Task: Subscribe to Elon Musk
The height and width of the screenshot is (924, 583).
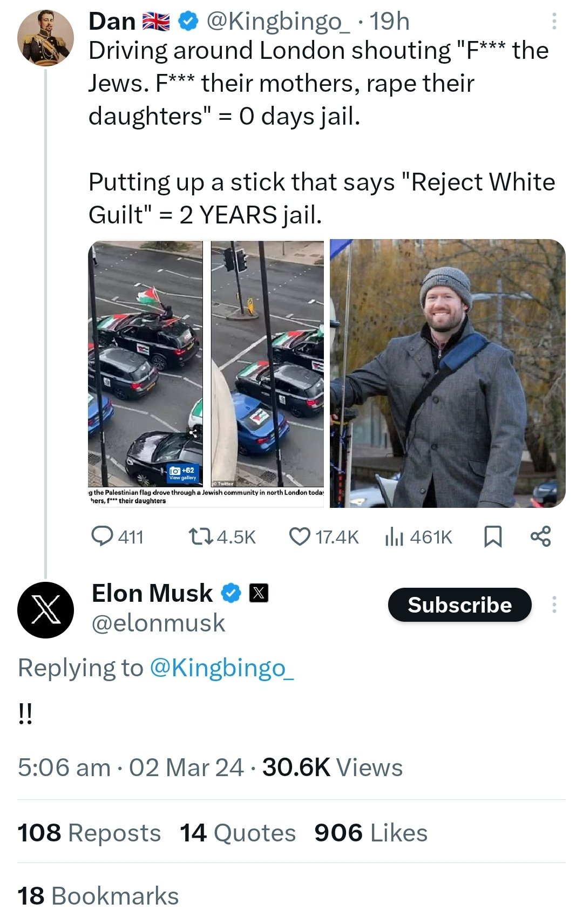Action: [x=460, y=604]
